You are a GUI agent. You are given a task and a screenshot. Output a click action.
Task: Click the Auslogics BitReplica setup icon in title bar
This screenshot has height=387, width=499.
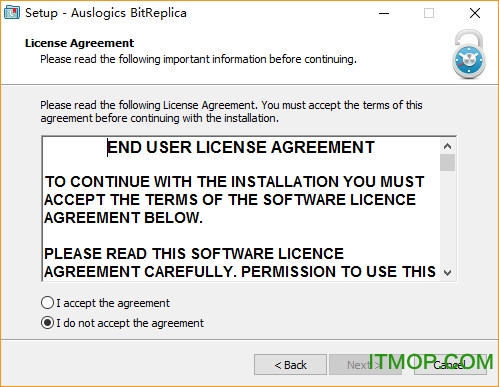(12, 13)
